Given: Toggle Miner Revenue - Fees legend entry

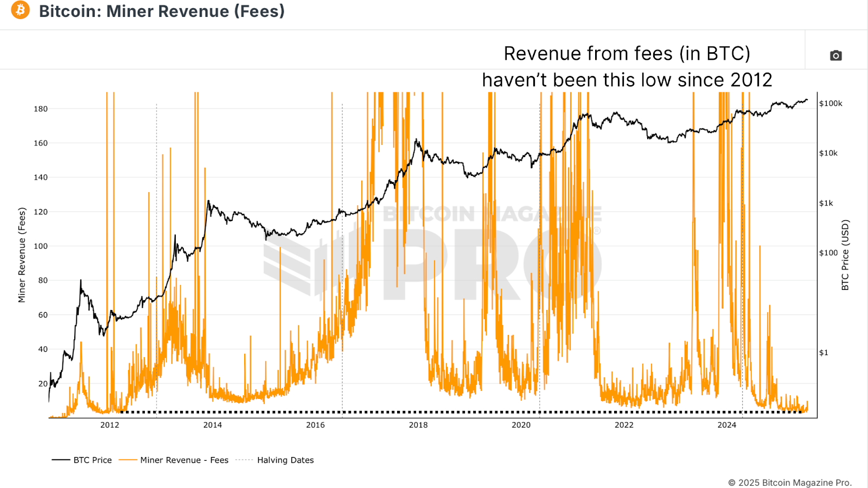Looking at the screenshot, I should point(174,460).
